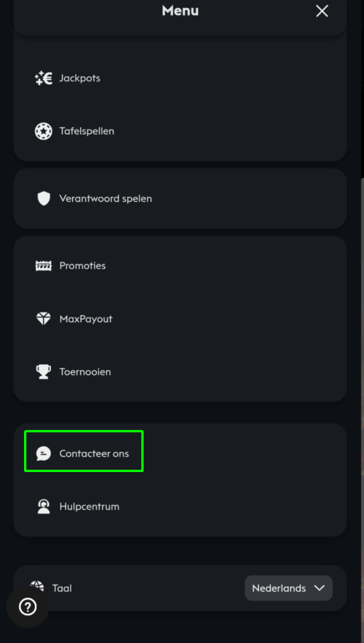Image resolution: width=364 pixels, height=643 pixels.
Task: Click the Toernooien trophy icon
Action: (x=43, y=372)
